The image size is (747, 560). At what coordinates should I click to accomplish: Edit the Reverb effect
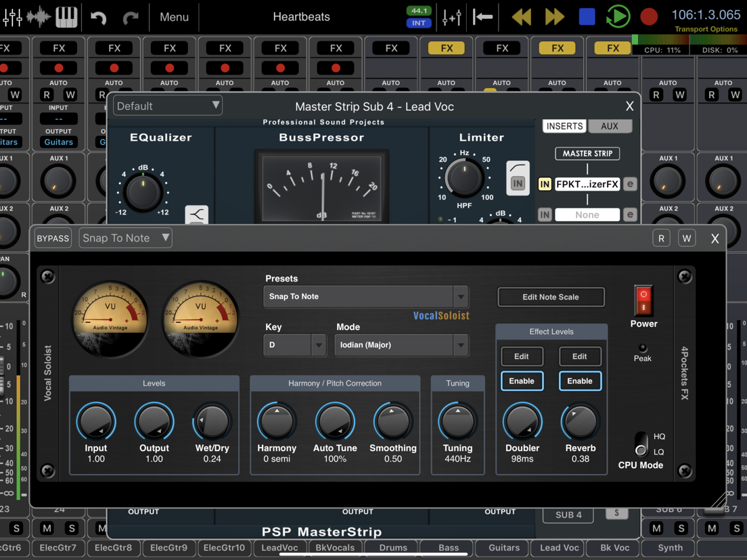(580, 356)
